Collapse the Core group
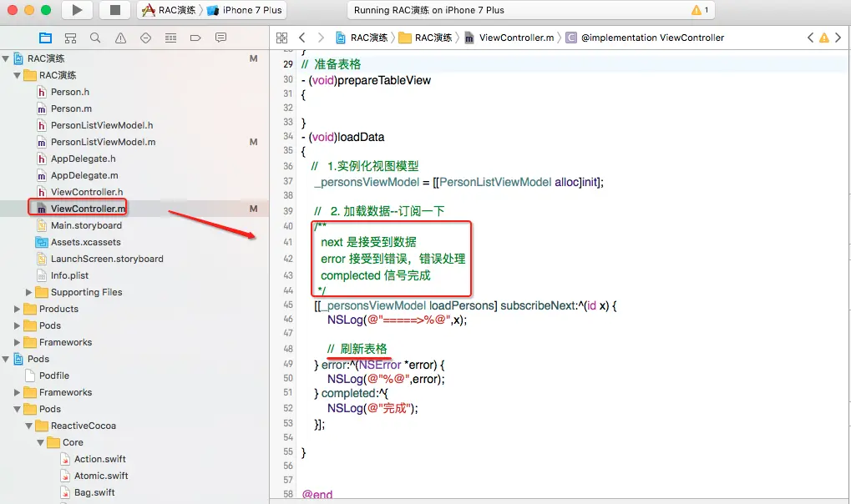 click(40, 443)
